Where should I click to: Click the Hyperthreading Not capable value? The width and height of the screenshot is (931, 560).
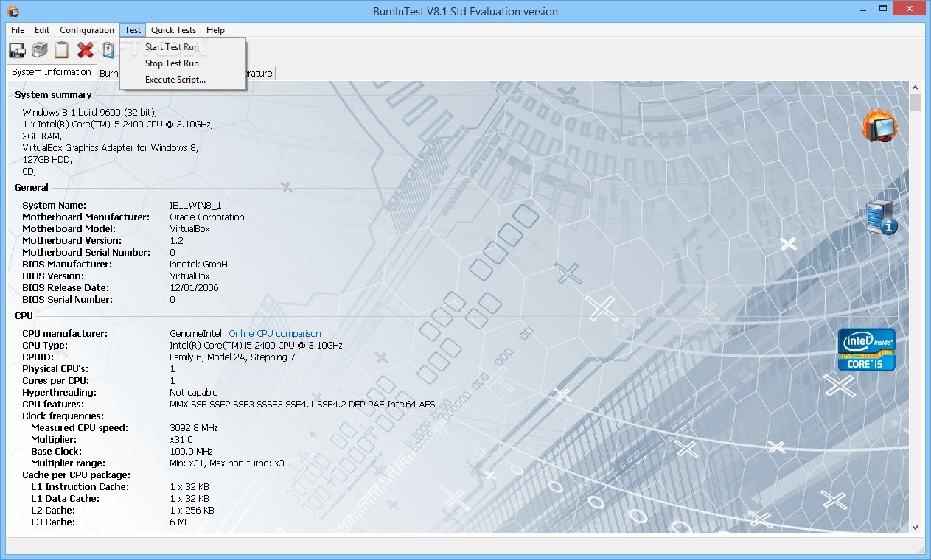pyautogui.click(x=194, y=393)
